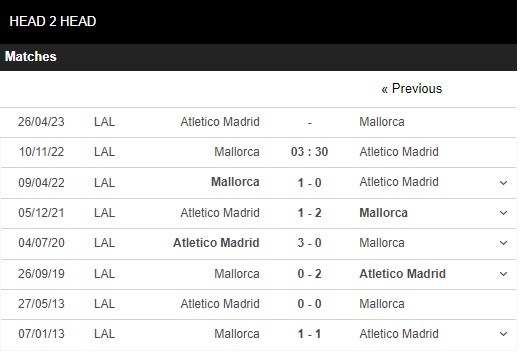Expand the 04/07/20 Atletico Madrid 3-0 chevron
Image resolution: width=522 pixels, height=360 pixels.
pyautogui.click(x=503, y=243)
